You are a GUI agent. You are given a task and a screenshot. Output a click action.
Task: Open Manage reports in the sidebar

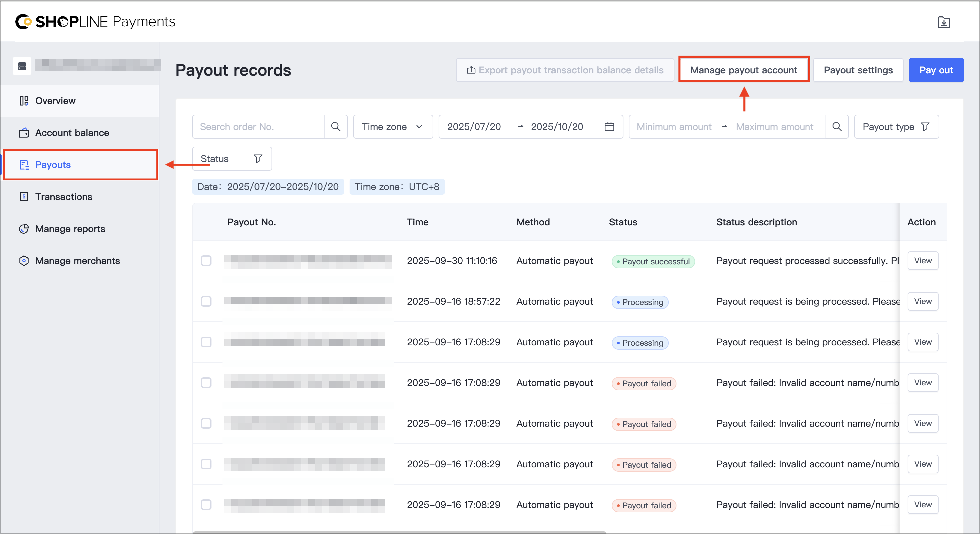[80, 228]
